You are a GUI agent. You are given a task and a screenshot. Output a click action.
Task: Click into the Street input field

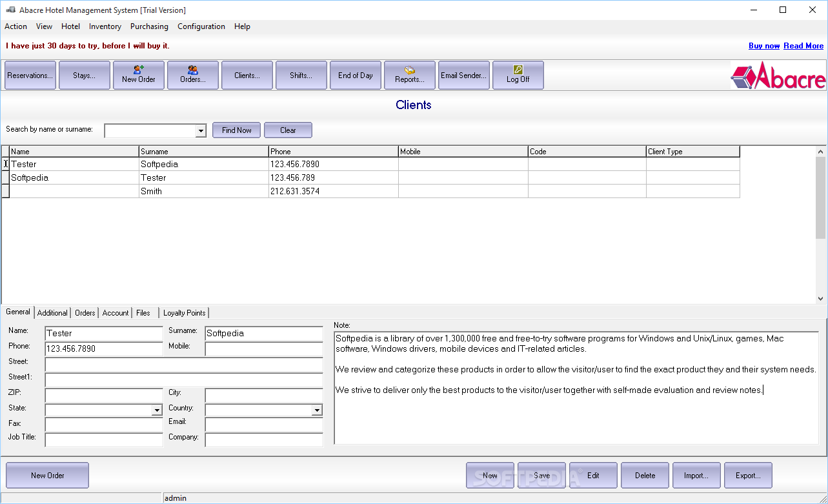184,365
